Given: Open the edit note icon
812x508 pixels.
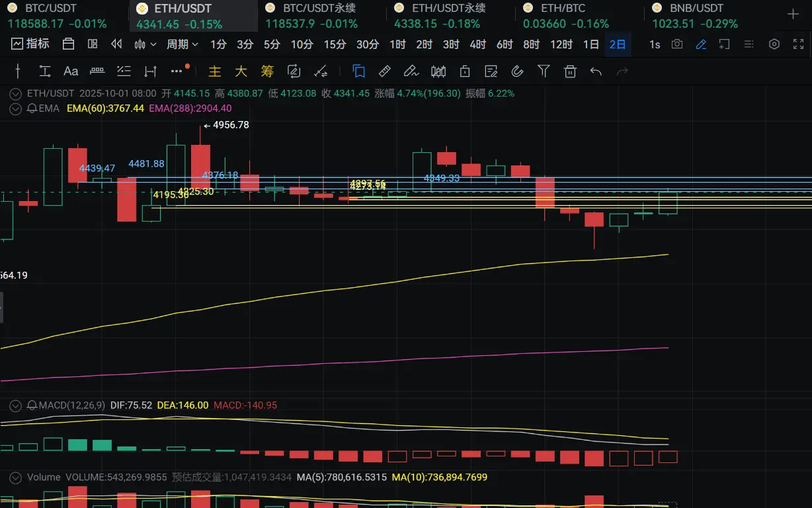Looking at the screenshot, I should [491, 71].
